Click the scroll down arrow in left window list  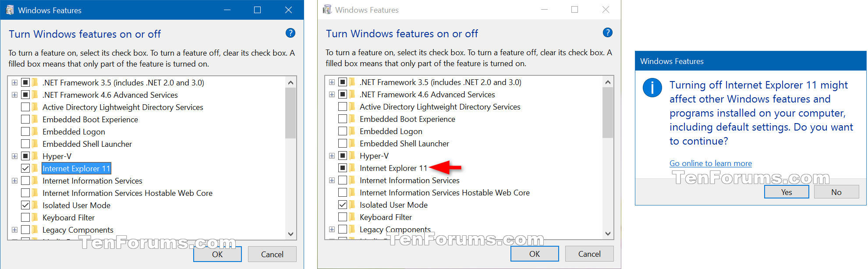click(x=291, y=234)
